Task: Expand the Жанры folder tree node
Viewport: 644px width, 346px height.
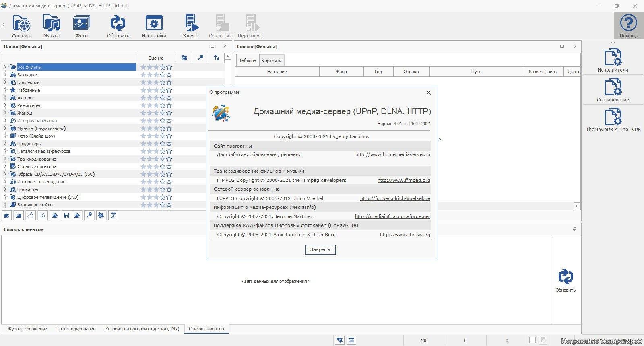Action: click(x=5, y=113)
